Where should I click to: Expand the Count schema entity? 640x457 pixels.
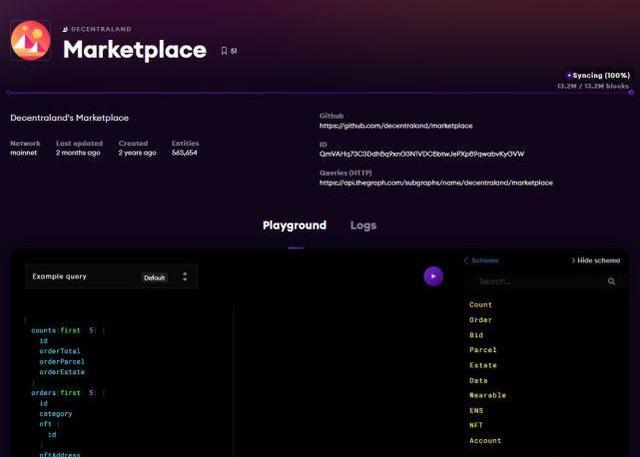click(x=481, y=305)
